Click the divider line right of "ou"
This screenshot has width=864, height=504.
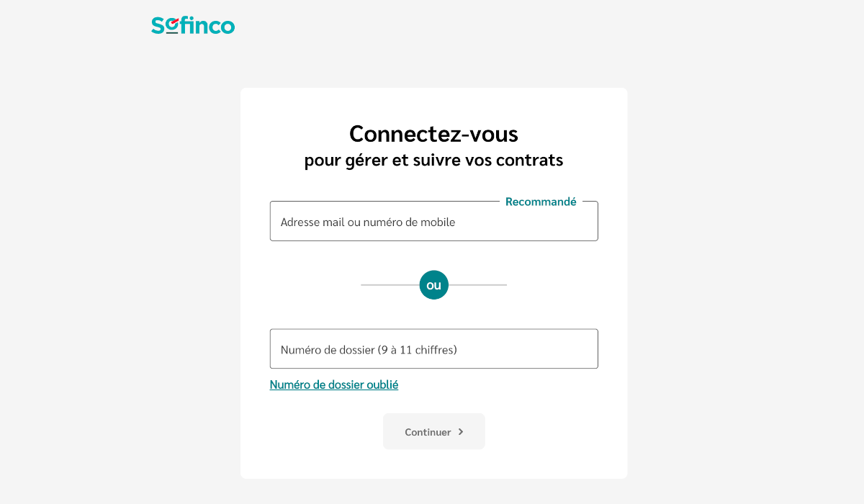(x=477, y=285)
